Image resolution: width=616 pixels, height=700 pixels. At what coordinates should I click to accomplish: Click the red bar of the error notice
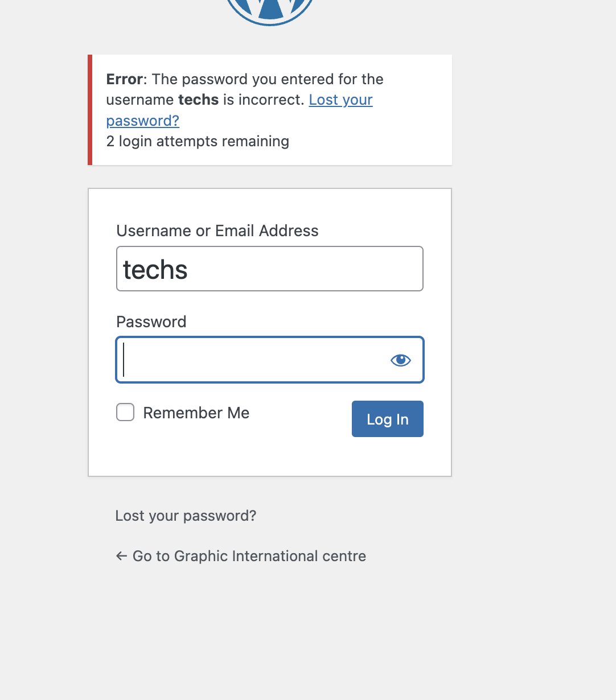(90, 110)
